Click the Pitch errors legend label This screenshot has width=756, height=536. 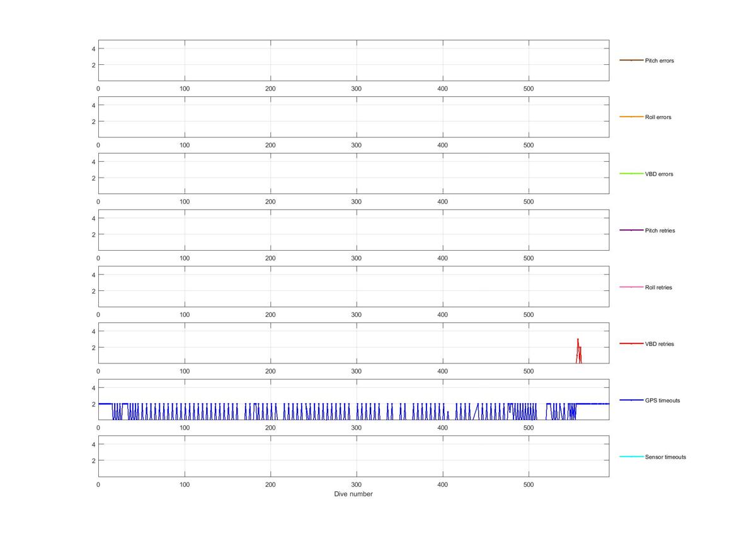(x=659, y=60)
